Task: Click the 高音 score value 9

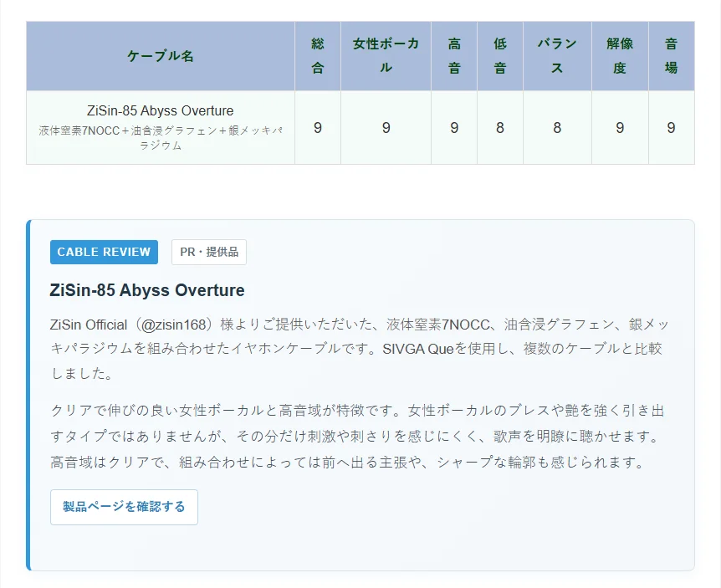Action: [454, 128]
